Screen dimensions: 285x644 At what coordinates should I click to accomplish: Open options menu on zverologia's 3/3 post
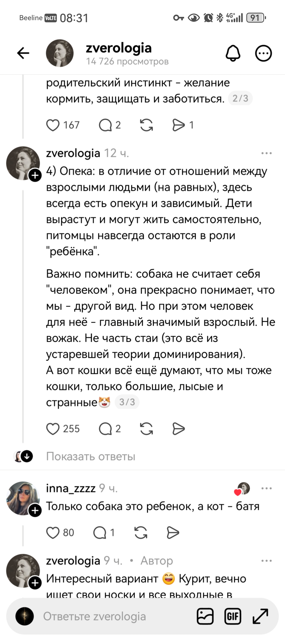pos(266,154)
